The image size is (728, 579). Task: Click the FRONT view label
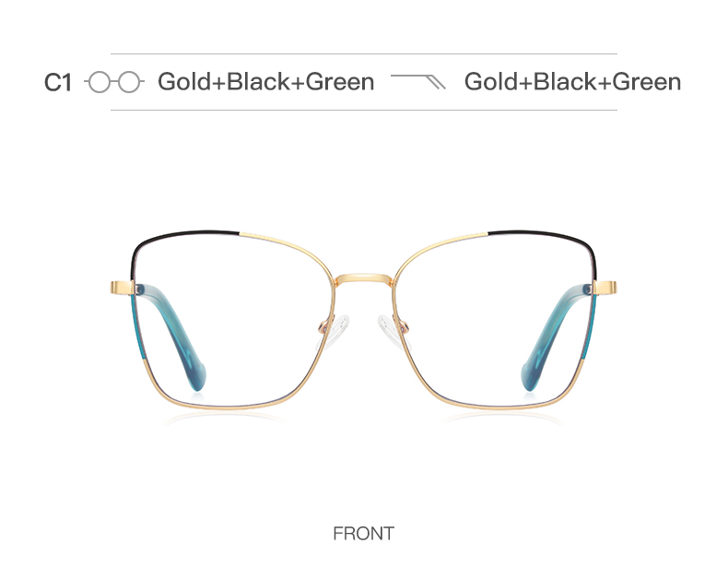[363, 534]
